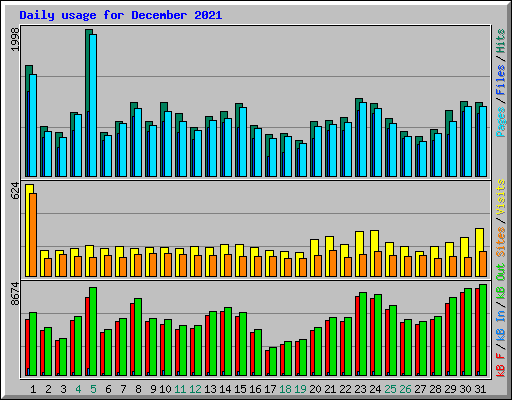Click day label '31' on the x-axis
The height and width of the screenshot is (400, 512).
(480, 389)
